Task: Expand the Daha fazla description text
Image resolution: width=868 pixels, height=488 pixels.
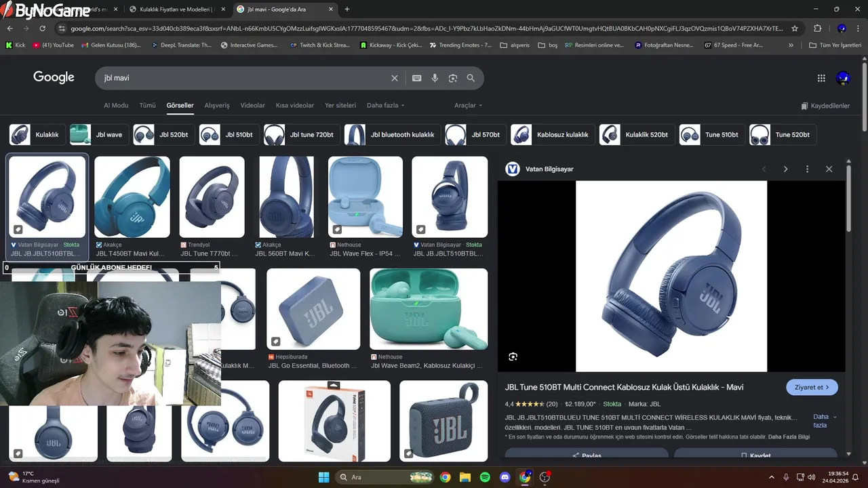Action: tap(824, 421)
